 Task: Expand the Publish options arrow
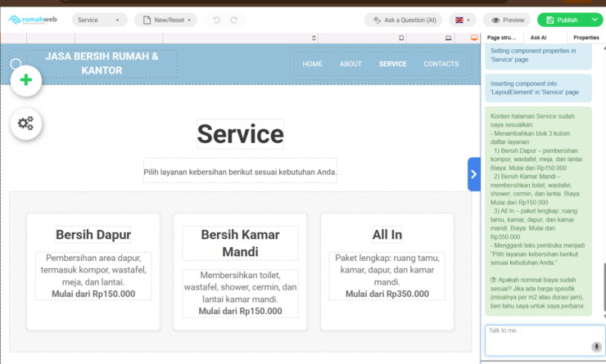(593, 20)
